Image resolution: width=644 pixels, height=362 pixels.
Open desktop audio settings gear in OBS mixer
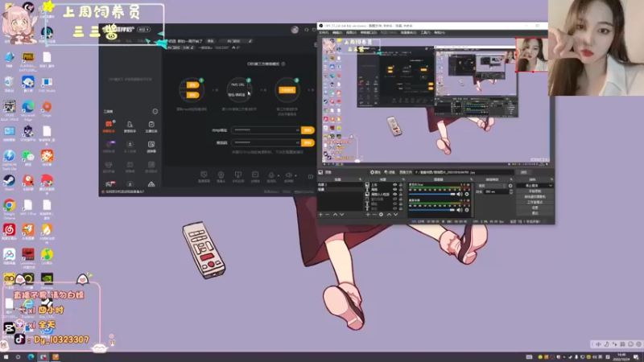tap(467, 210)
